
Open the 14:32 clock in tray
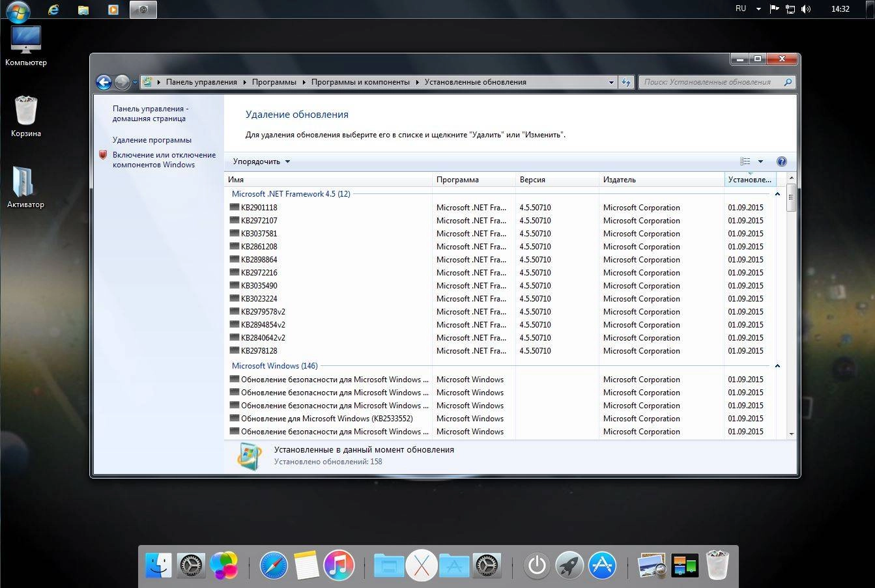840,9
